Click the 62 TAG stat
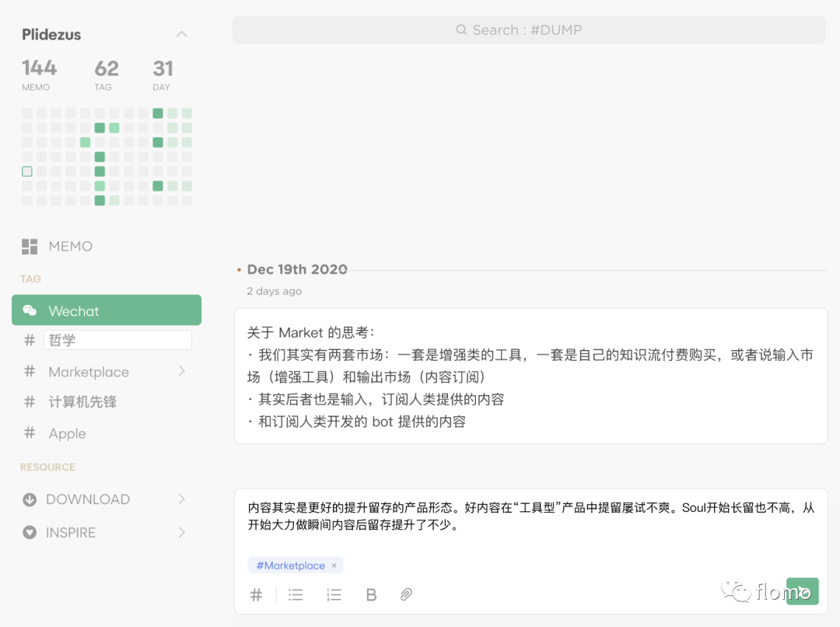This screenshot has width=840, height=627. pos(106,75)
